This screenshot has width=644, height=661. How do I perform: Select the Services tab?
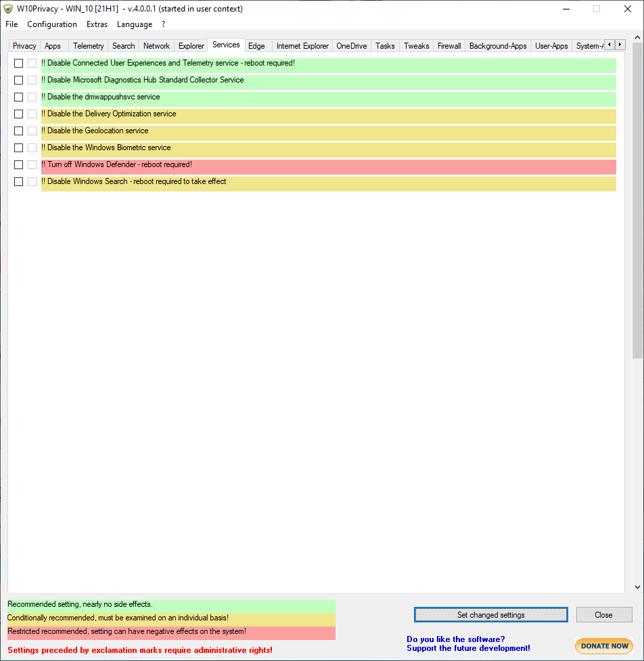[226, 45]
